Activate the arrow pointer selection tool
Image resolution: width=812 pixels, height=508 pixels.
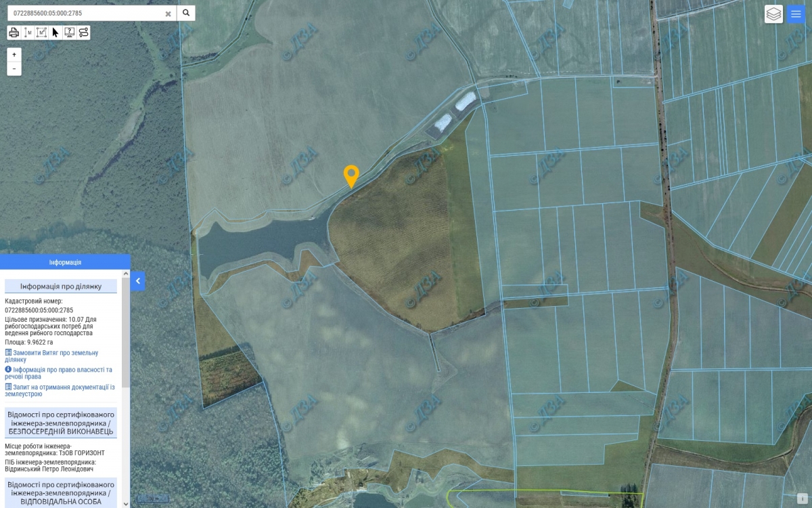[55, 33]
